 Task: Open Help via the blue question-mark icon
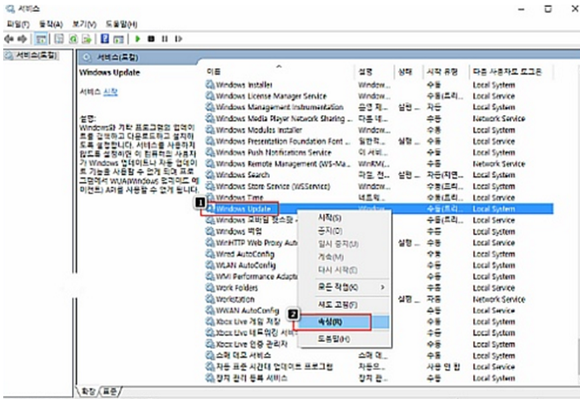tap(105, 38)
